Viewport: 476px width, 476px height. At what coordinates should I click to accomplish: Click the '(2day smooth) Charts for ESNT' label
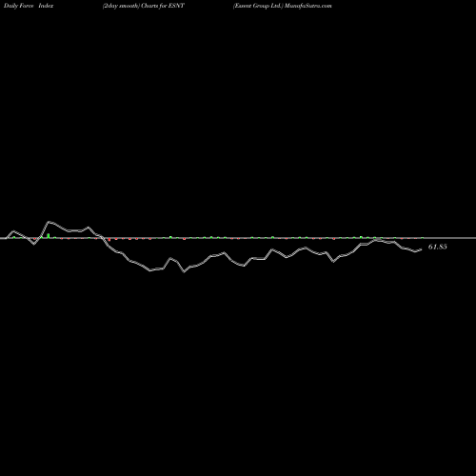(144, 6)
